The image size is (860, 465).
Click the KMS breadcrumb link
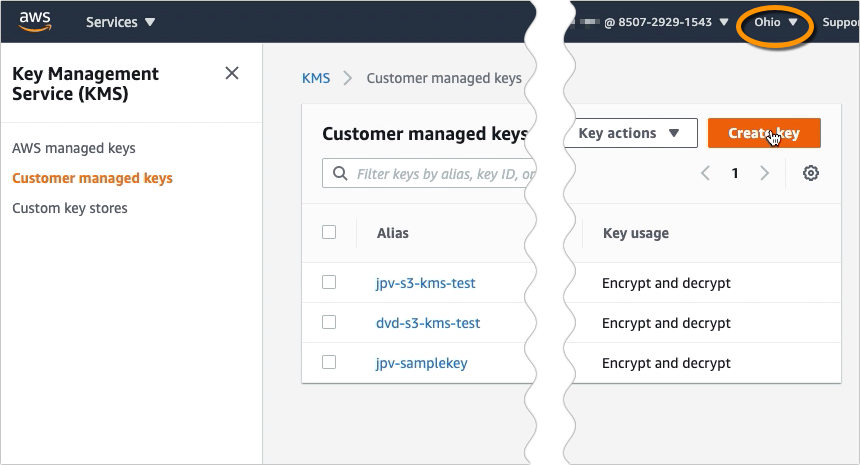click(x=316, y=78)
